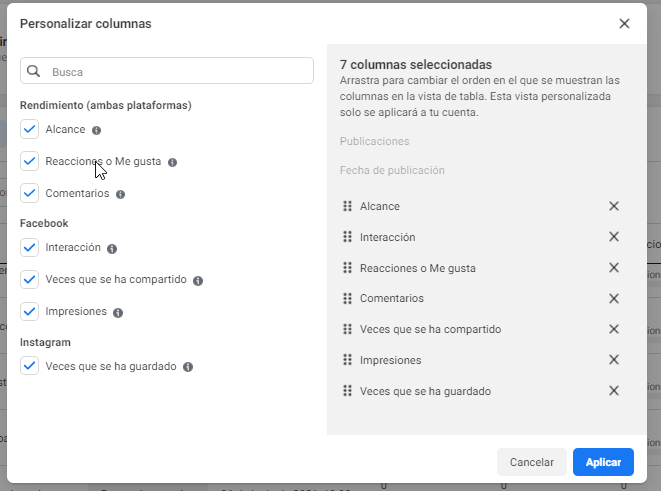
Task: Show info tooltip for Reacciones o Me gusta
Action: [172, 162]
